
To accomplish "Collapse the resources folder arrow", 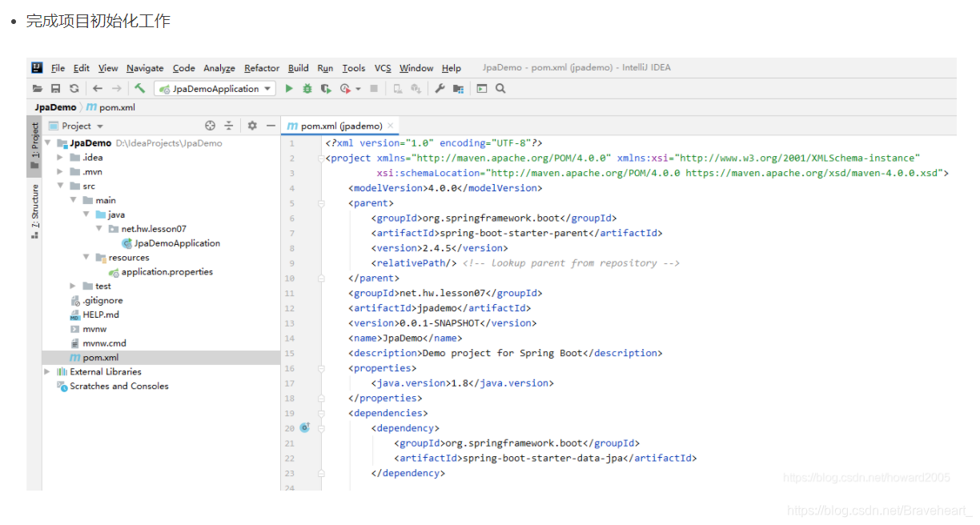I will (x=86, y=258).
